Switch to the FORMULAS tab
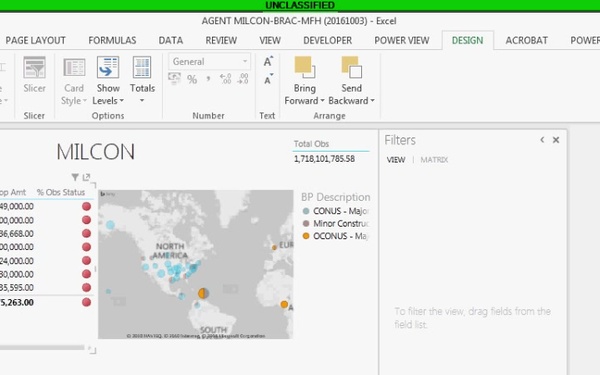 [x=112, y=40]
